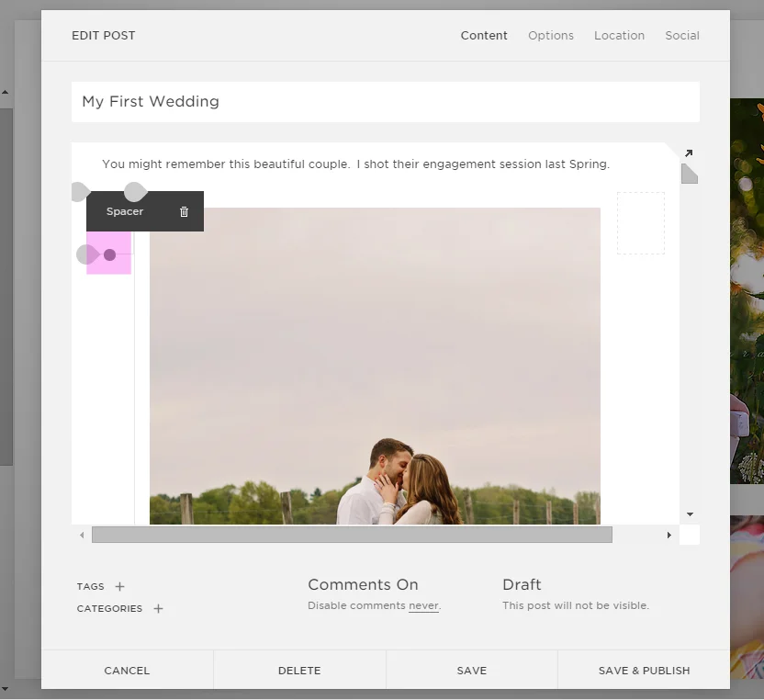Click the post title field 'My First Wedding'
Screen dimensions: 764x700
[386, 102]
